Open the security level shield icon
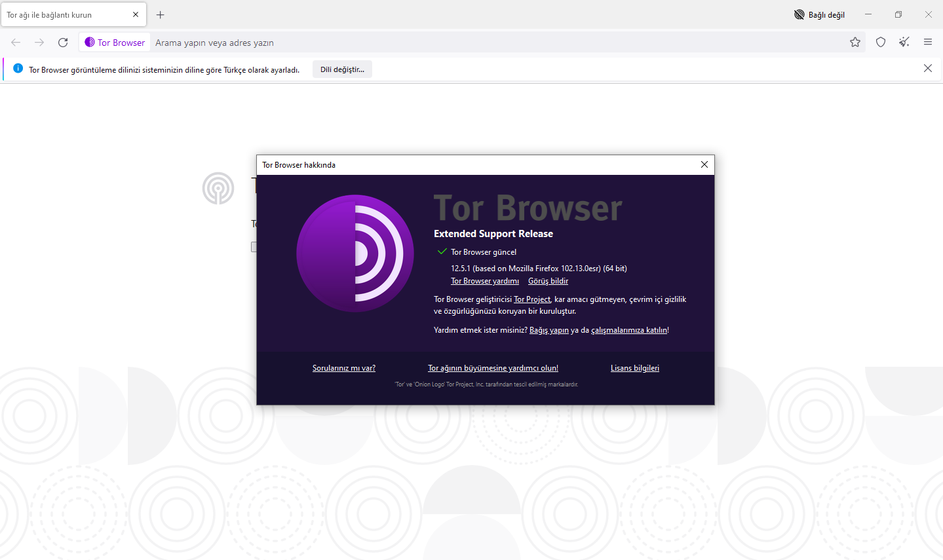The width and height of the screenshot is (943, 560). [881, 43]
